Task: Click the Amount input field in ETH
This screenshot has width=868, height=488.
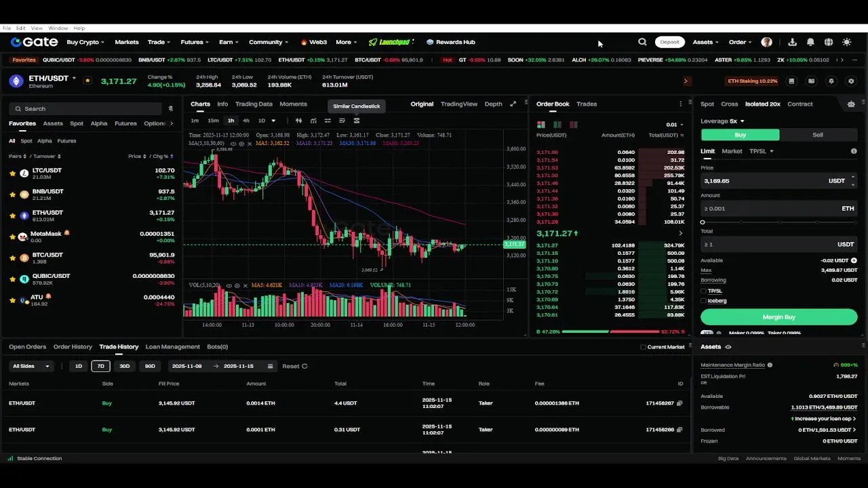Action: pos(778,209)
